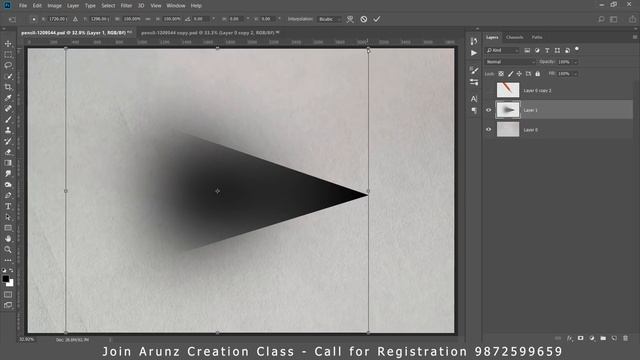Show Layer 0 copy 2 visibility
The image size is (640, 360).
(489, 90)
